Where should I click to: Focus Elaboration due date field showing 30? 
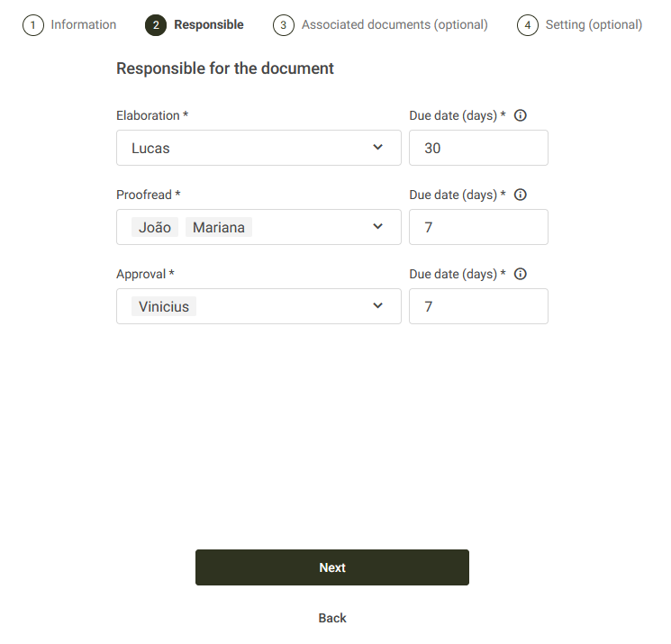(x=478, y=148)
